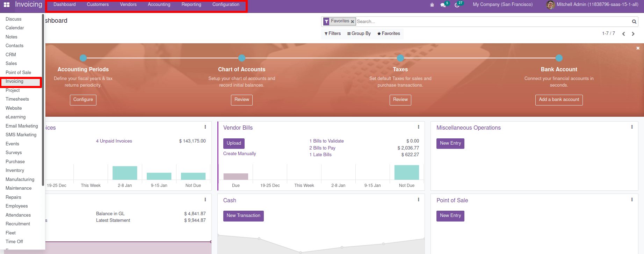Select Project in the apps list

(13, 90)
